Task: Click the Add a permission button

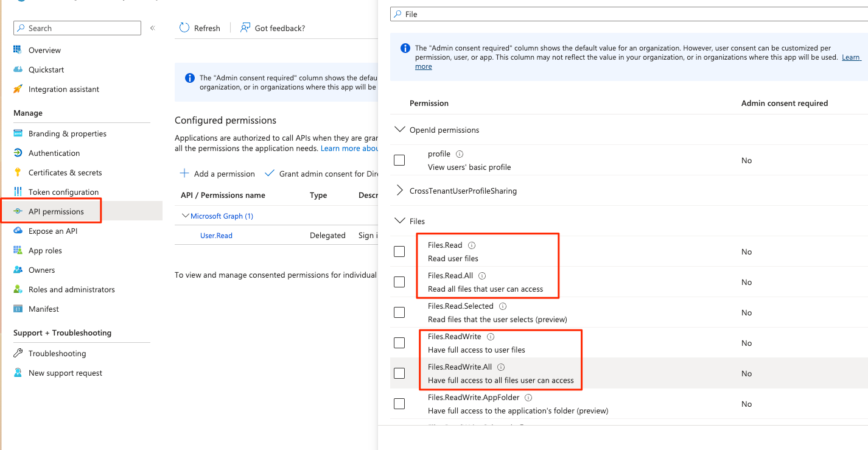Action: 217,174
